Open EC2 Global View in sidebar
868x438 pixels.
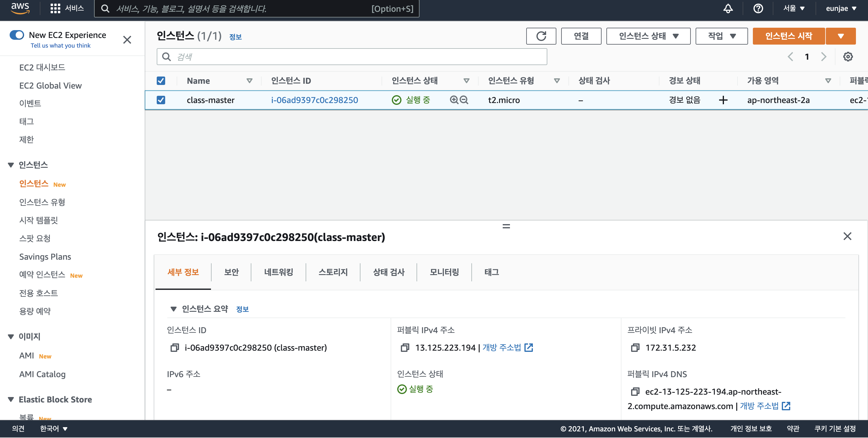50,86
